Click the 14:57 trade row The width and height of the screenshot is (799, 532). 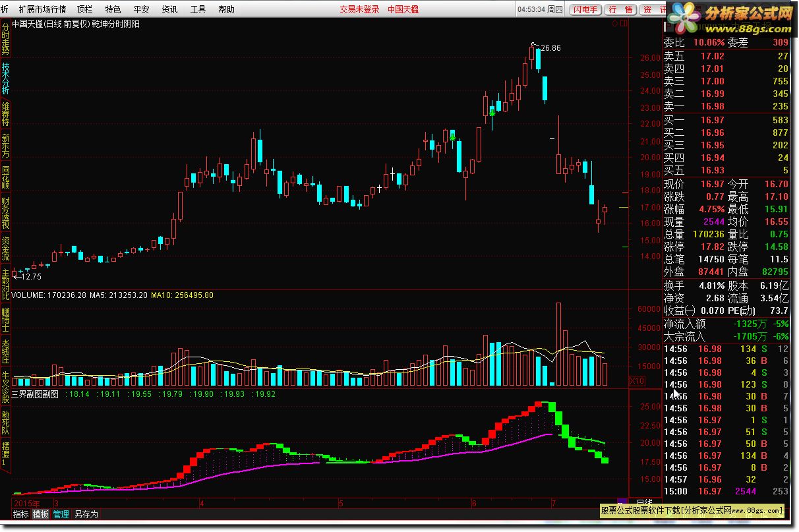pos(726,479)
